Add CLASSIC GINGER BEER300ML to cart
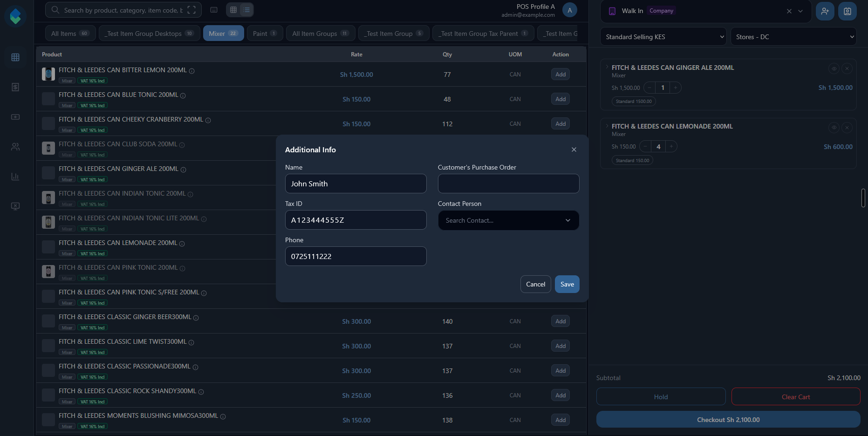Screen dimensions: 868x436 (x=560, y=321)
